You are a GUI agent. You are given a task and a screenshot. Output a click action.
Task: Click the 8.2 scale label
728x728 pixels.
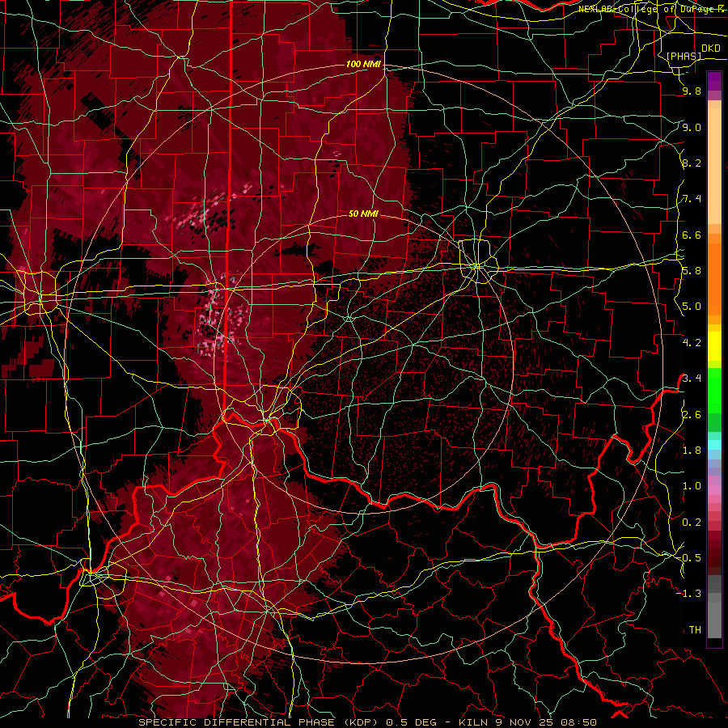[x=692, y=163]
